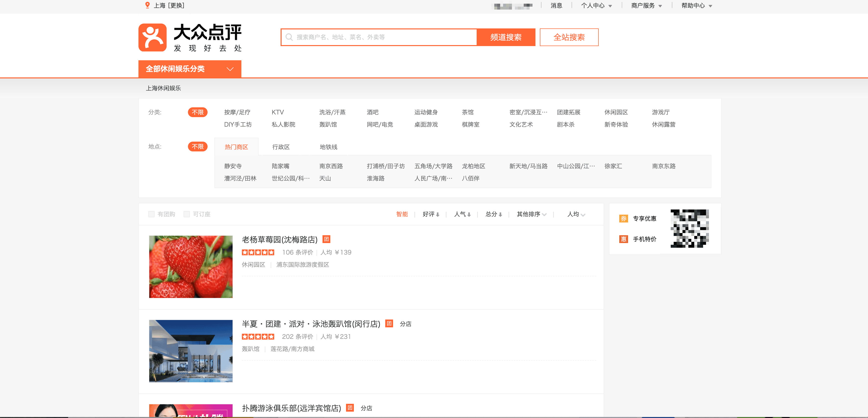The image size is (868, 418).
Task: Click the 团 badge next to 老杨草莓园
Action: 326,239
